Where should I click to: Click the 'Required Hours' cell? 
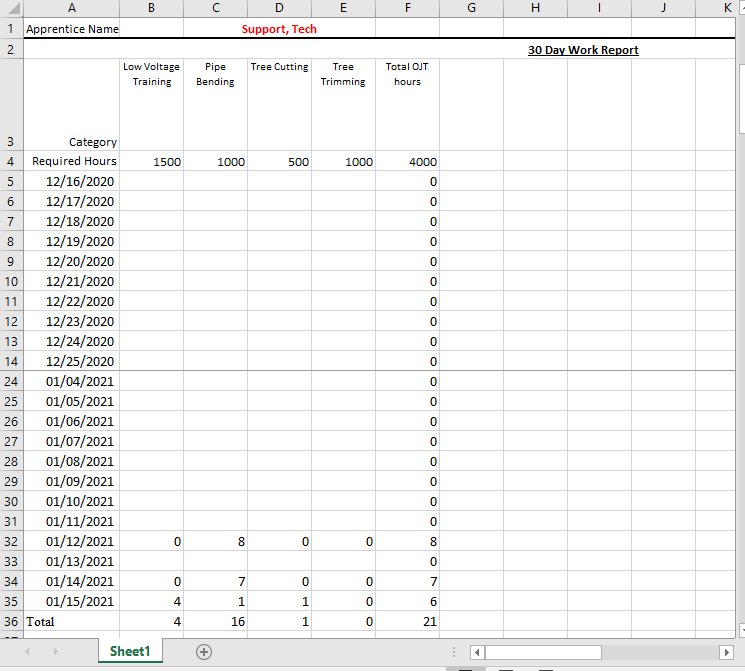72,161
